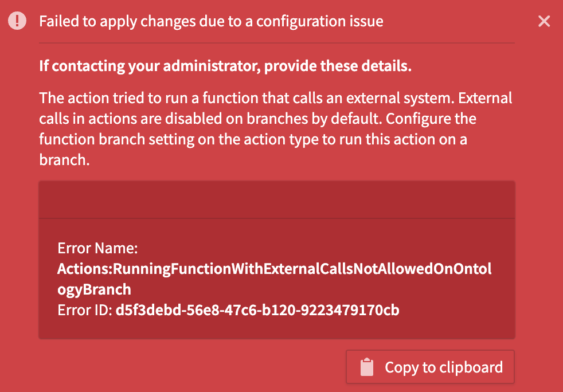Click the word 'administrator' in the bold line

coord(208,66)
